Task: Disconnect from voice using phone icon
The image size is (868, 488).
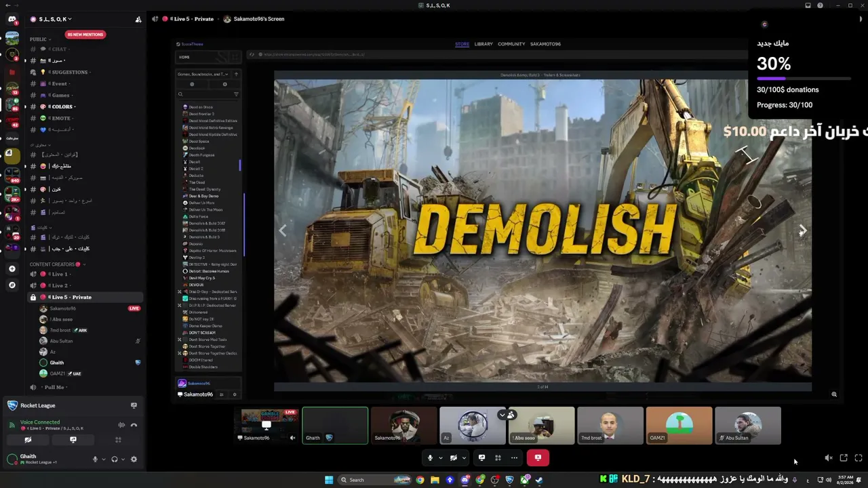Action: click(134, 425)
